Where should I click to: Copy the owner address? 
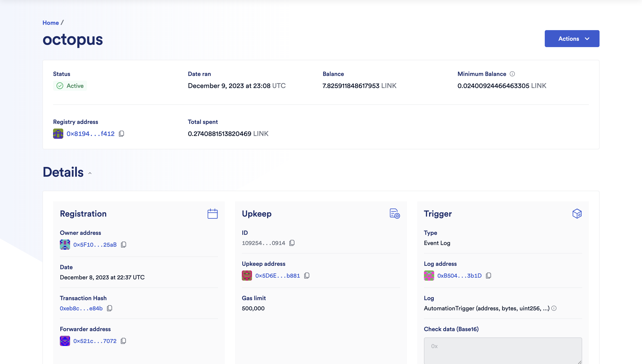click(123, 245)
